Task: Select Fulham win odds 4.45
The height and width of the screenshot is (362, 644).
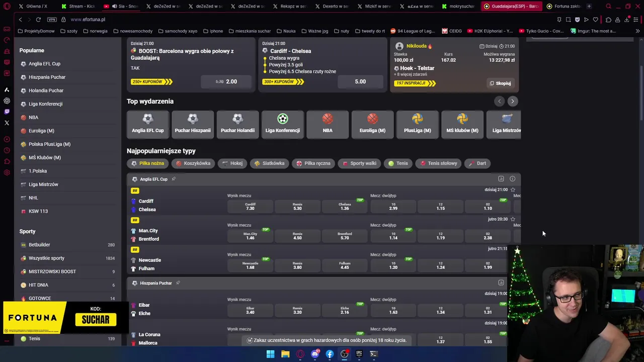Action: click(x=345, y=265)
